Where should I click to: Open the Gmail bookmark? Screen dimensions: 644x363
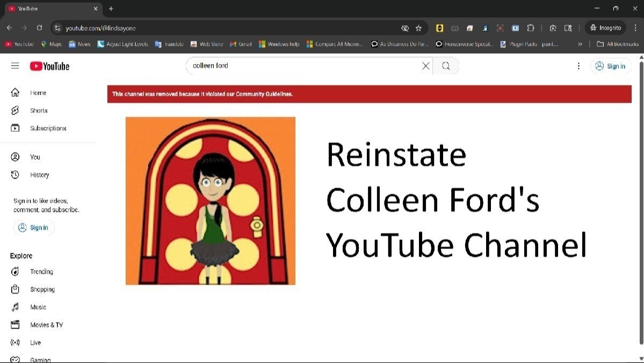[241, 44]
